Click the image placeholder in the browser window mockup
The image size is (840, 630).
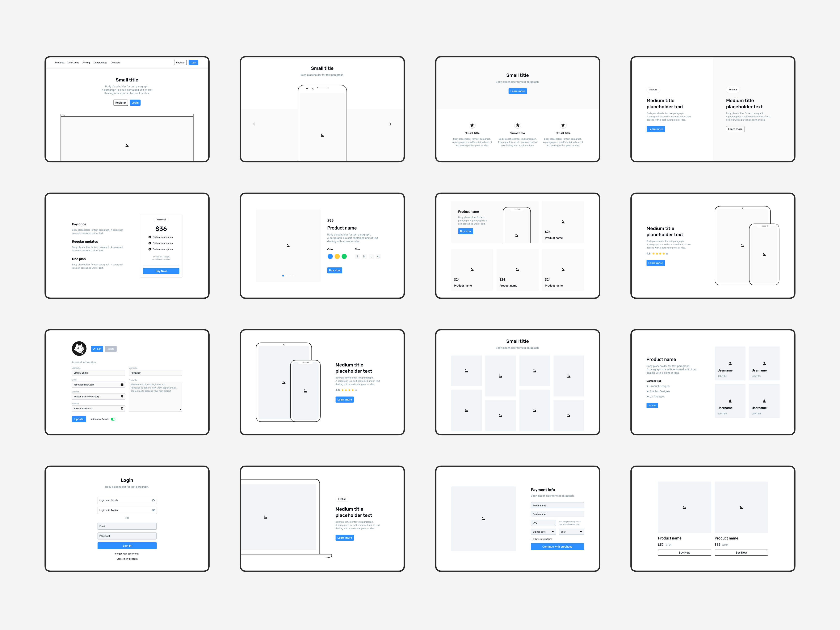pyautogui.click(x=127, y=146)
